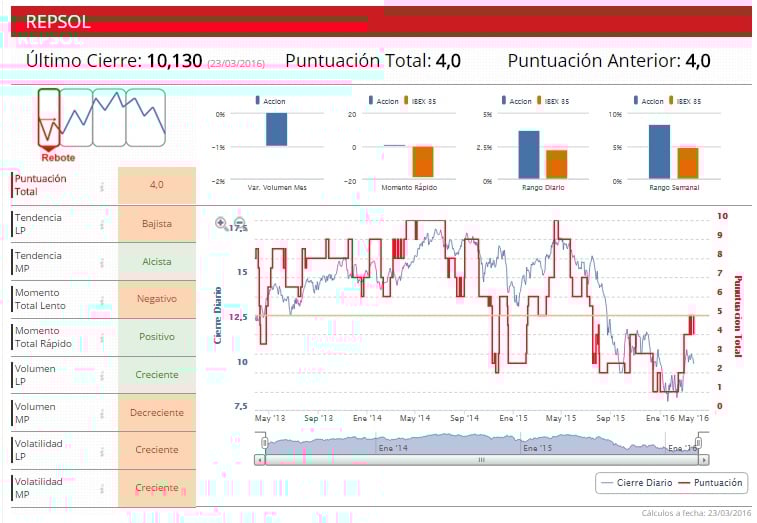Toggle IBEX 35 legend in Momento Rápido chart
This screenshot has width=757, height=523.
420,101
